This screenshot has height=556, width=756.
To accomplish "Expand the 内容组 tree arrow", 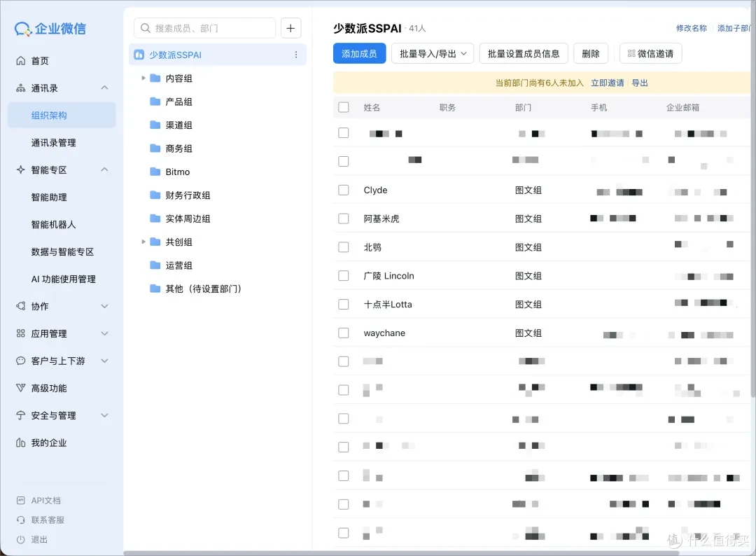I will [143, 78].
